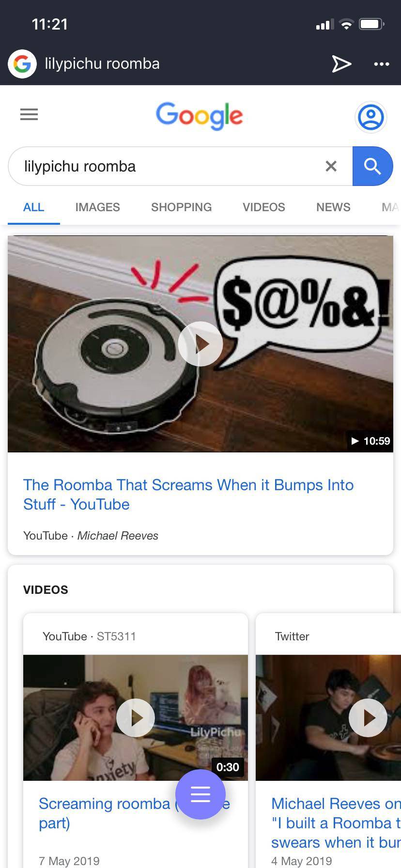Tap the paper plane send icon
Screen dimensions: 401x868
(341, 63)
